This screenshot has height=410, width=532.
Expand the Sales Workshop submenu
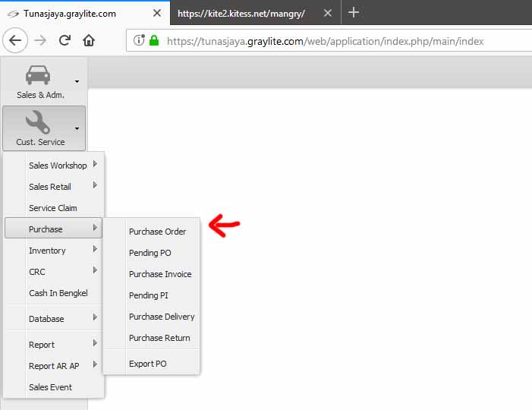click(x=58, y=166)
